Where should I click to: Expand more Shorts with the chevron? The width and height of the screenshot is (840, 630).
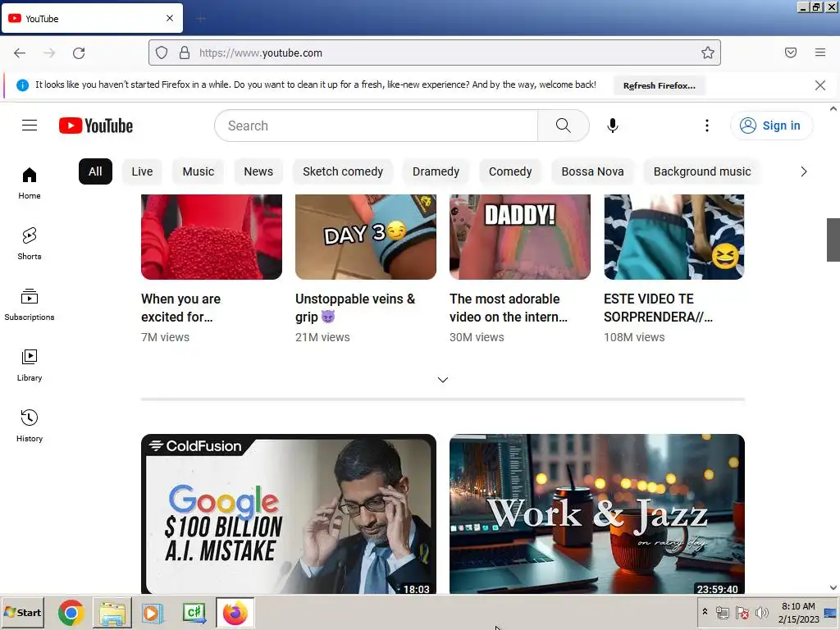click(x=442, y=379)
